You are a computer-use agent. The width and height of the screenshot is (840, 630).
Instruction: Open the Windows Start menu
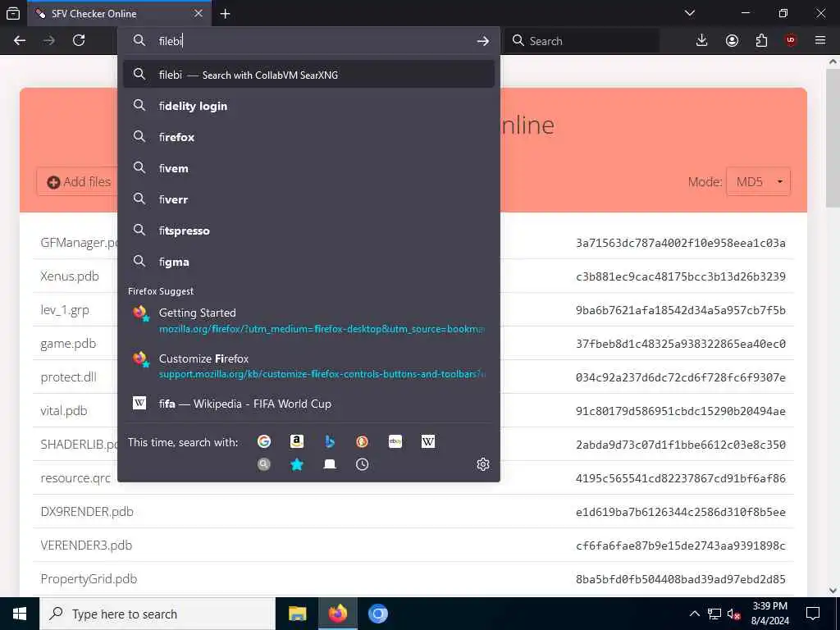point(20,614)
